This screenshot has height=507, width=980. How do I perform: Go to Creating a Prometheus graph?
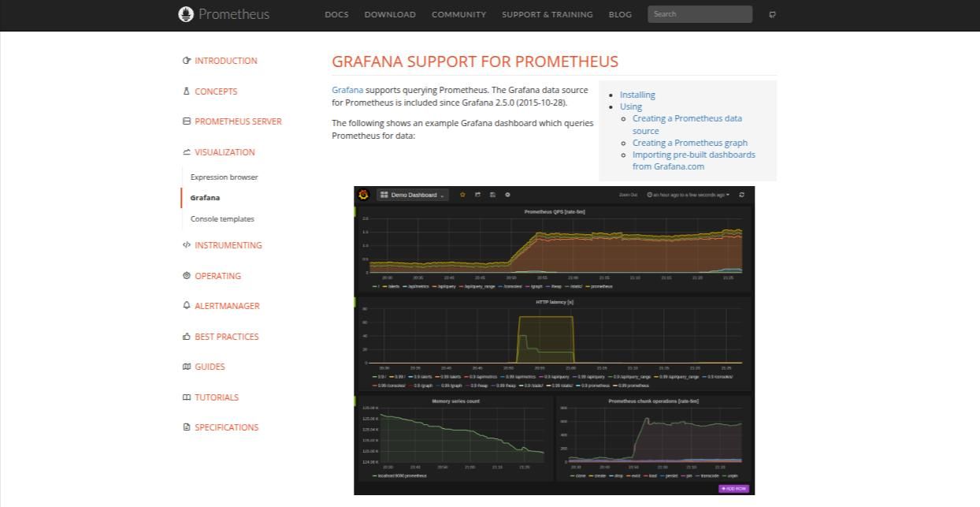point(690,143)
